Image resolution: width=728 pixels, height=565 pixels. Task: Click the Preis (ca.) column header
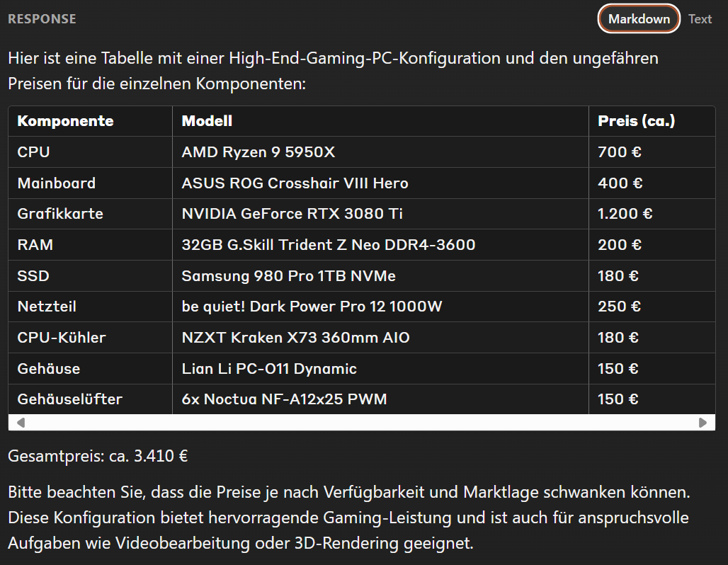tap(652, 121)
